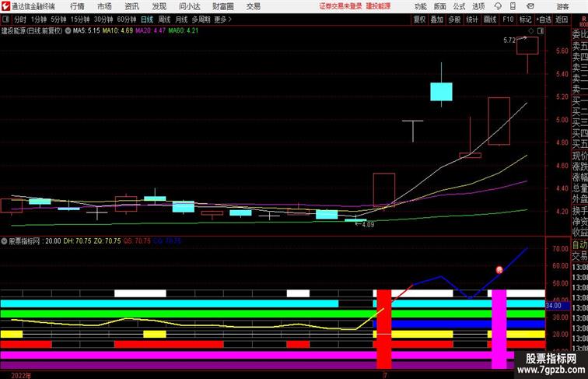The image size is (588, 379).
Task: Click the 现价 row in quote panel
Action: [x=579, y=156]
